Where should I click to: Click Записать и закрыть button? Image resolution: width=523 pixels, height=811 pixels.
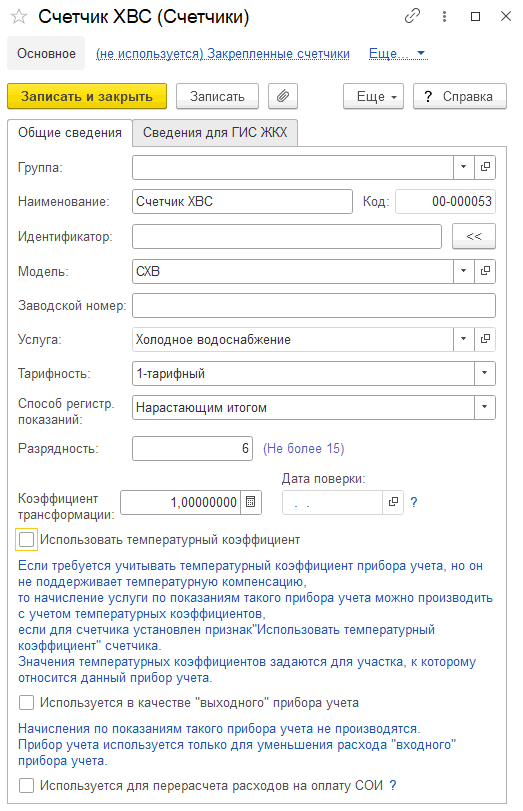(87, 96)
